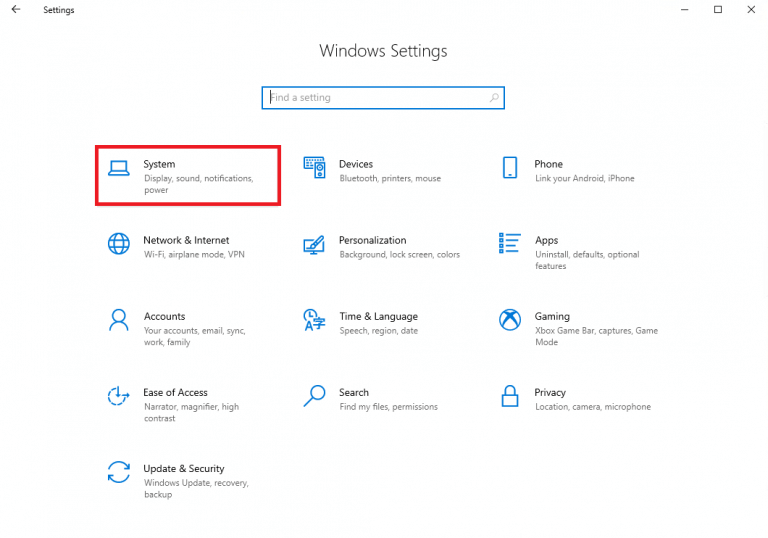Click the Apps list icon
Image resolution: width=768 pixels, height=538 pixels.
(509, 244)
